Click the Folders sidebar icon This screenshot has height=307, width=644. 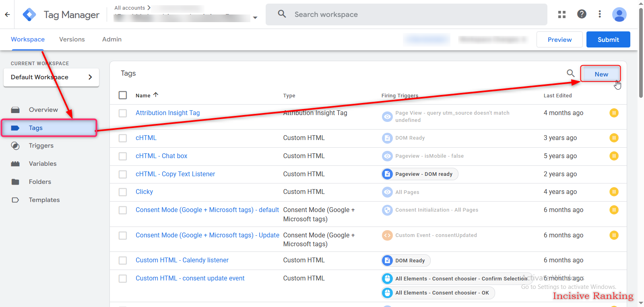coord(15,182)
